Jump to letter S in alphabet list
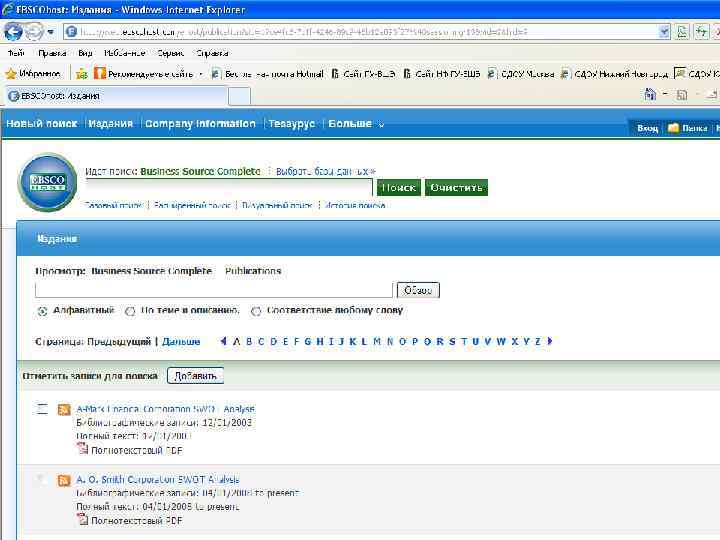The image size is (720, 540). click(x=452, y=342)
